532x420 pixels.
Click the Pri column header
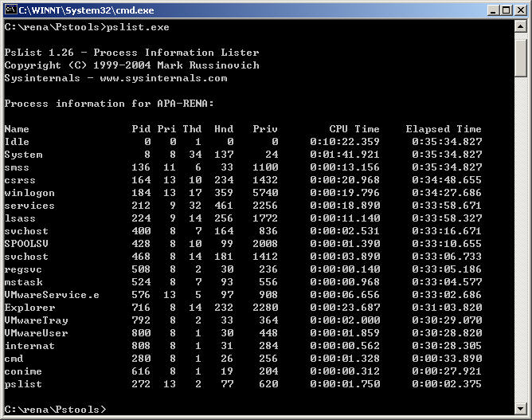166,129
